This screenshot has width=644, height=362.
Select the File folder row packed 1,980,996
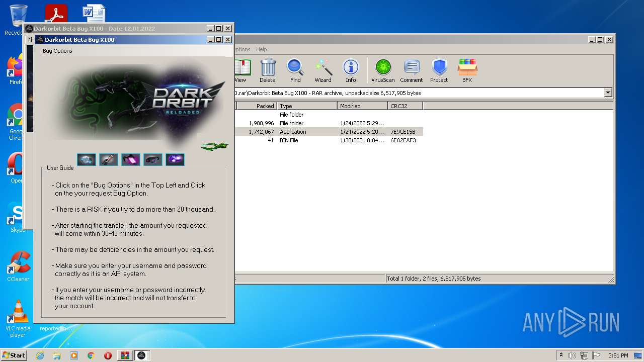[329, 123]
